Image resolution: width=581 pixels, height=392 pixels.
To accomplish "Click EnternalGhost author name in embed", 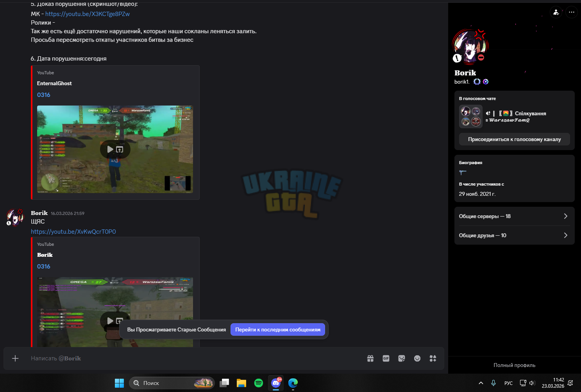I will point(54,83).
